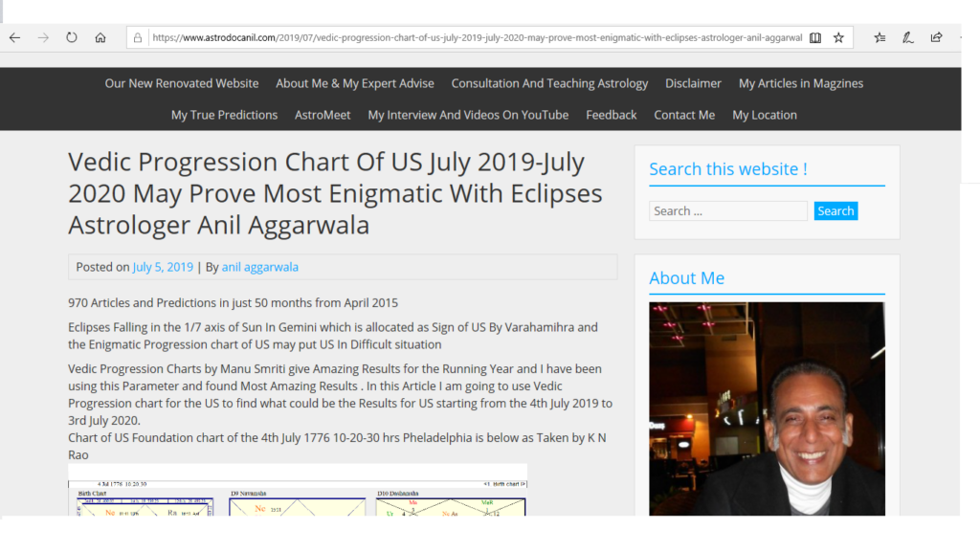Click the padlock site security icon
Image resolution: width=980 pixels, height=551 pixels.
pyautogui.click(x=138, y=37)
